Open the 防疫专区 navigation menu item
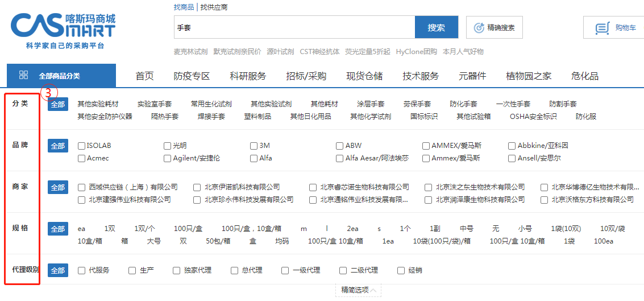Viewport: 644px width, 301px height. point(192,76)
